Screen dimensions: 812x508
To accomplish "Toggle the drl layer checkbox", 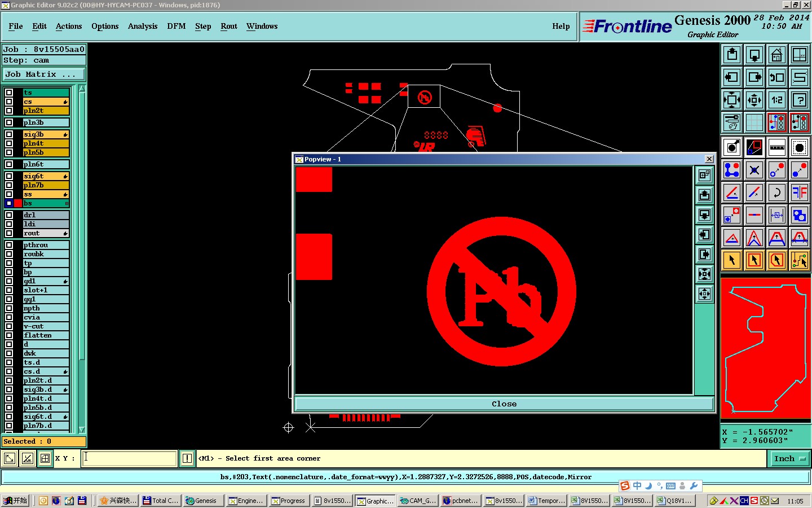I will (9, 215).
